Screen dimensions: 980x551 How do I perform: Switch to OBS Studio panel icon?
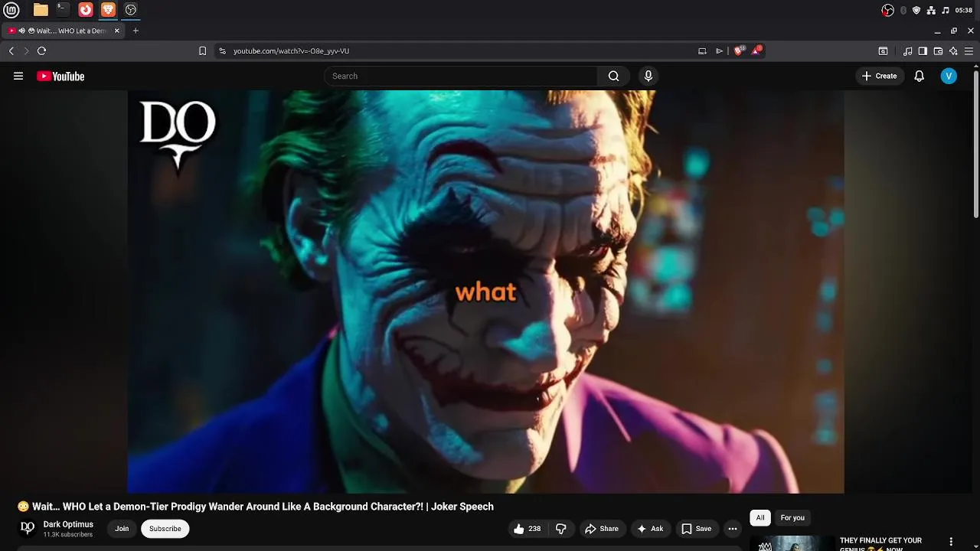[131, 10]
